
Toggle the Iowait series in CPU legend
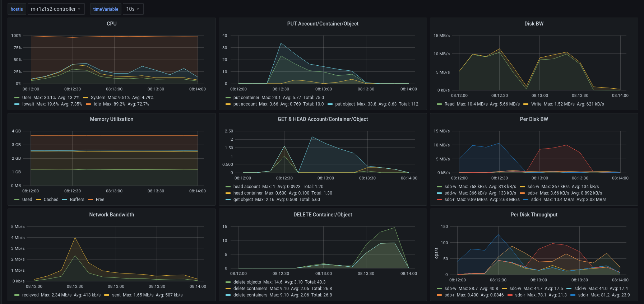tap(28, 104)
